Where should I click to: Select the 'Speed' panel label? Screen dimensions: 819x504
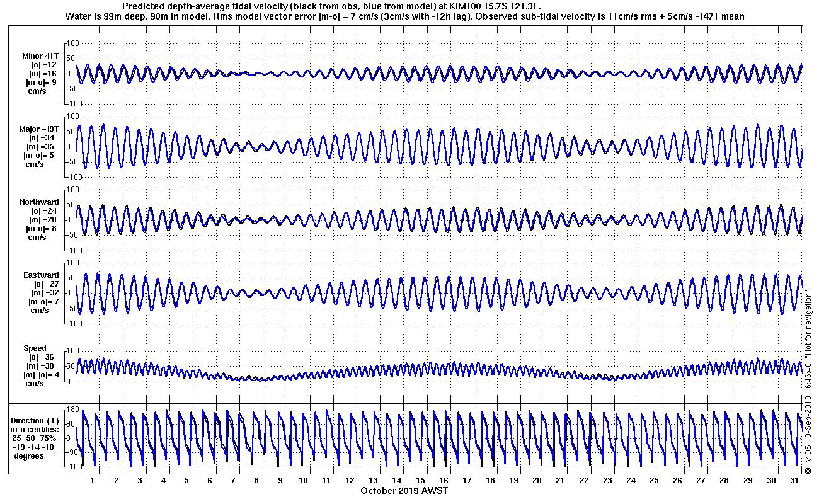point(35,348)
